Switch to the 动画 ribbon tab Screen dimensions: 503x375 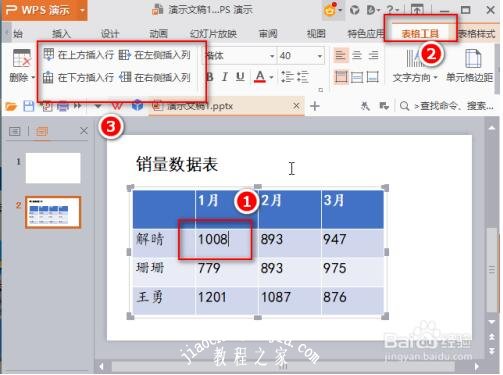point(159,34)
